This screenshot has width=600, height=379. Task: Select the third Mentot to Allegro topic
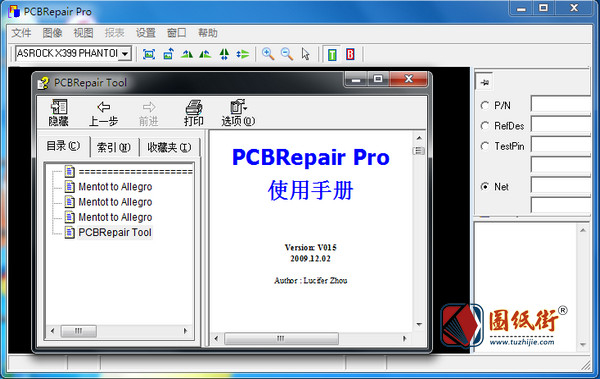click(x=115, y=217)
